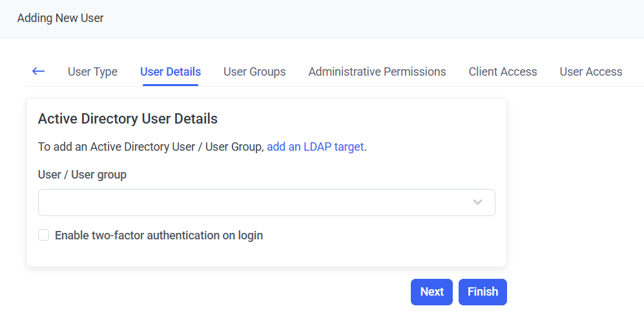This screenshot has width=644, height=317.
Task: Go to Administrative Permissions tab
Action: pos(377,72)
